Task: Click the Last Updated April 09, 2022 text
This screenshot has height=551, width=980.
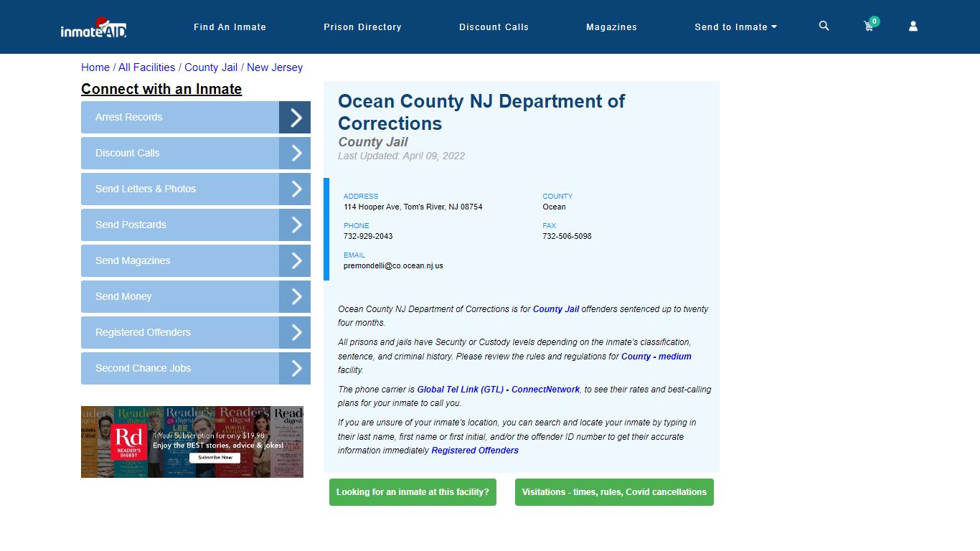Action: 402,156
